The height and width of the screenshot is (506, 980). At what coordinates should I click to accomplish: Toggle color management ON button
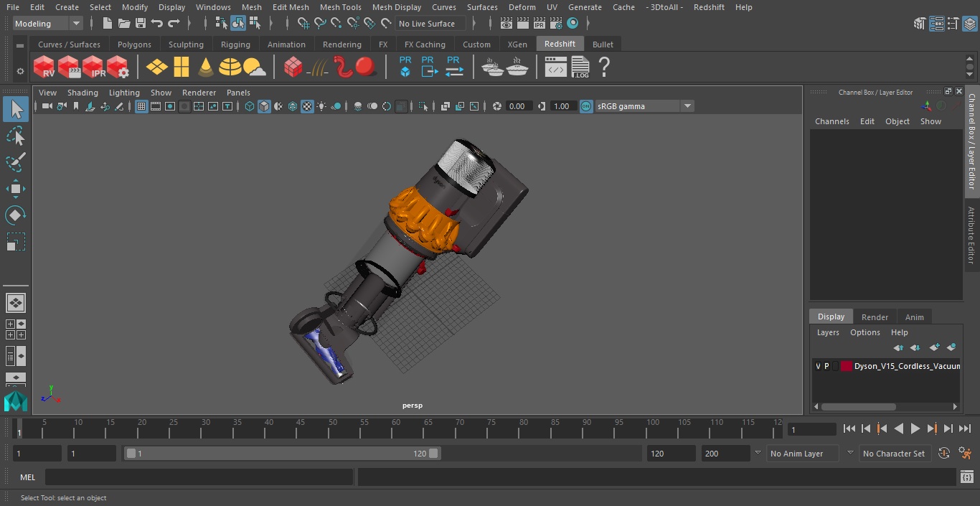point(586,106)
